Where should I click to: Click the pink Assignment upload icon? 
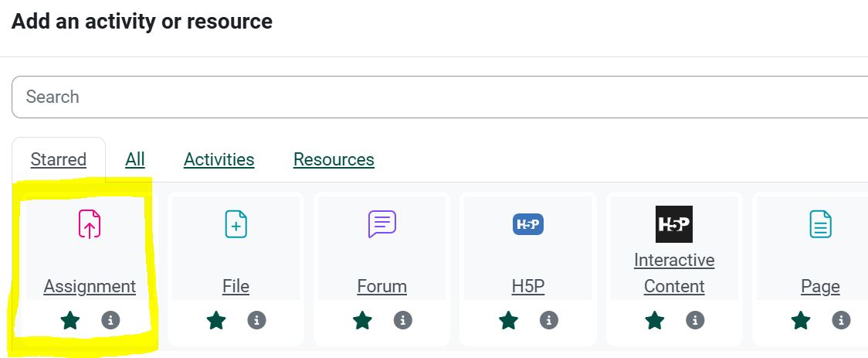[90, 224]
